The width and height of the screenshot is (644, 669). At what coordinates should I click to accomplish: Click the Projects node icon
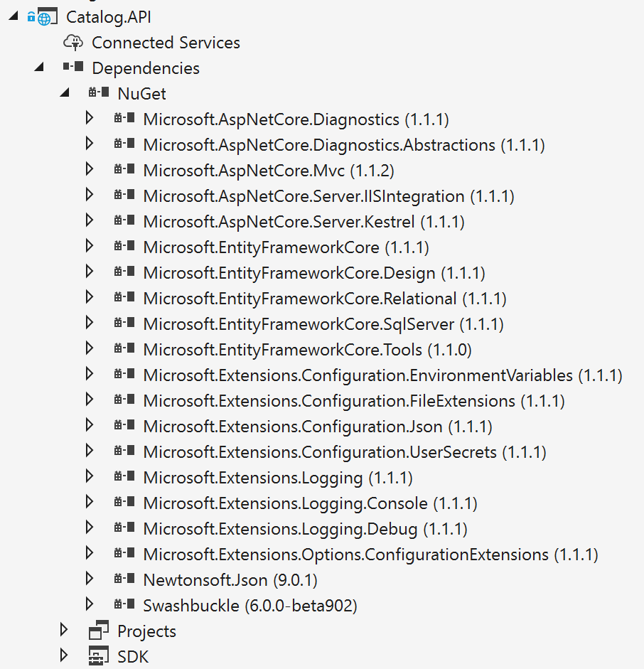click(98, 631)
